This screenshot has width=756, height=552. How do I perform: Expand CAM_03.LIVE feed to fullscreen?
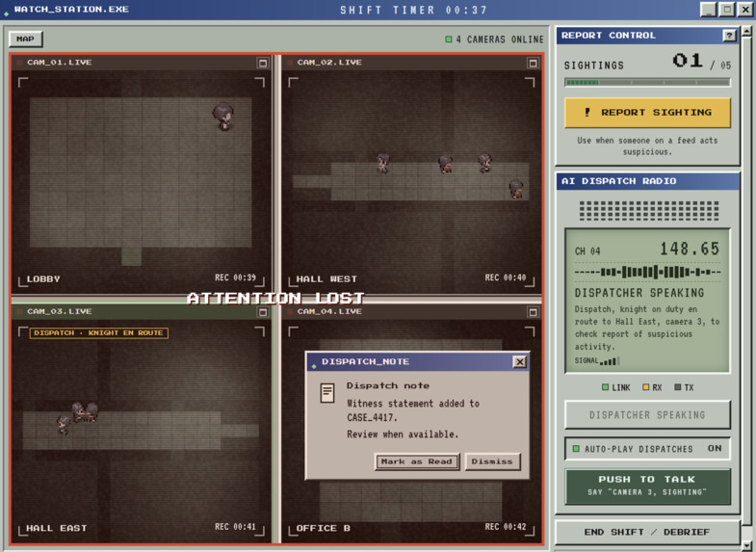(263, 312)
